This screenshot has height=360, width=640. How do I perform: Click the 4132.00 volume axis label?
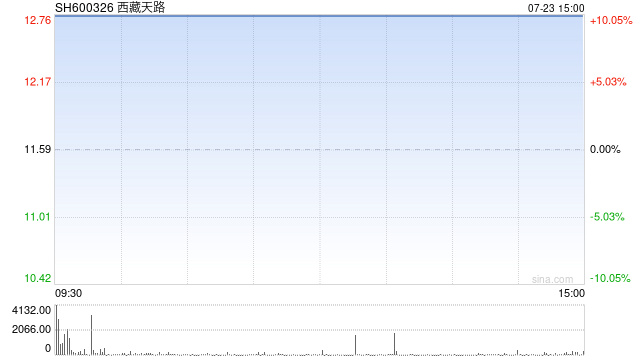(31, 310)
